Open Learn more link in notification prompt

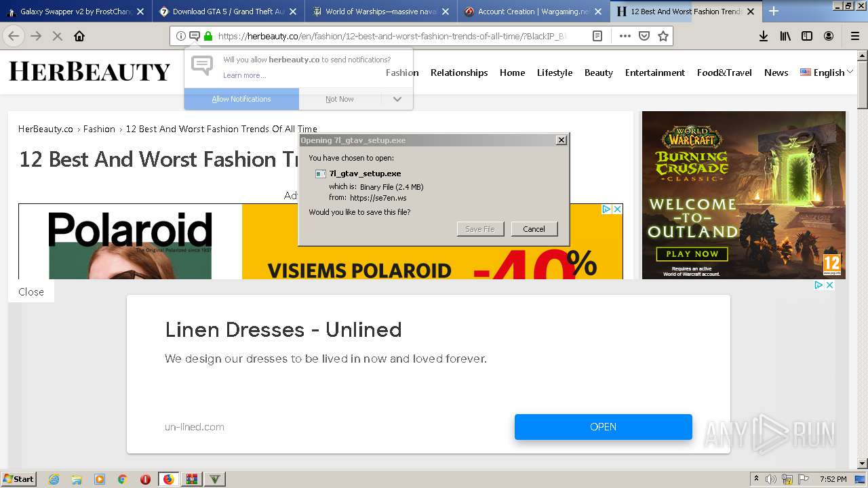[244, 75]
